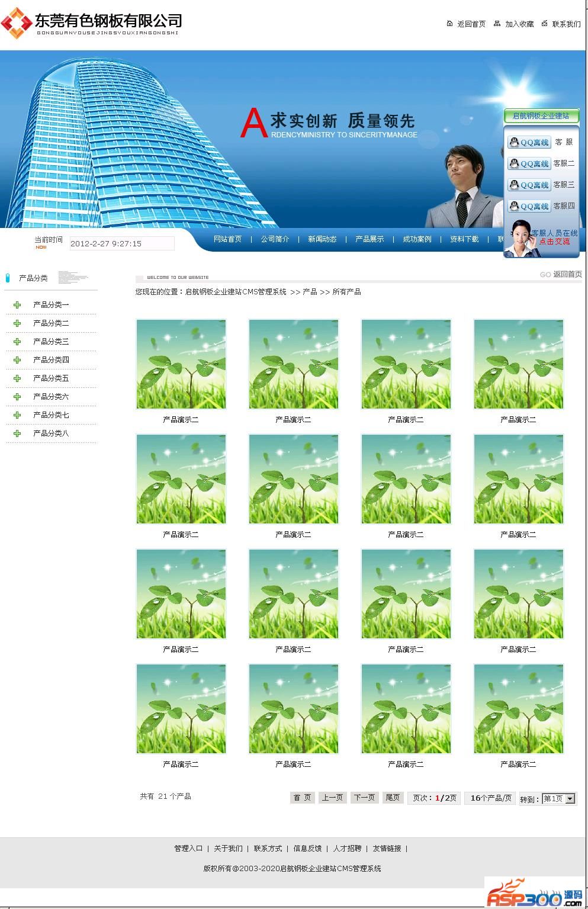Click the home icon beside 返回首页
This screenshot has width=588, height=909.
(449, 24)
